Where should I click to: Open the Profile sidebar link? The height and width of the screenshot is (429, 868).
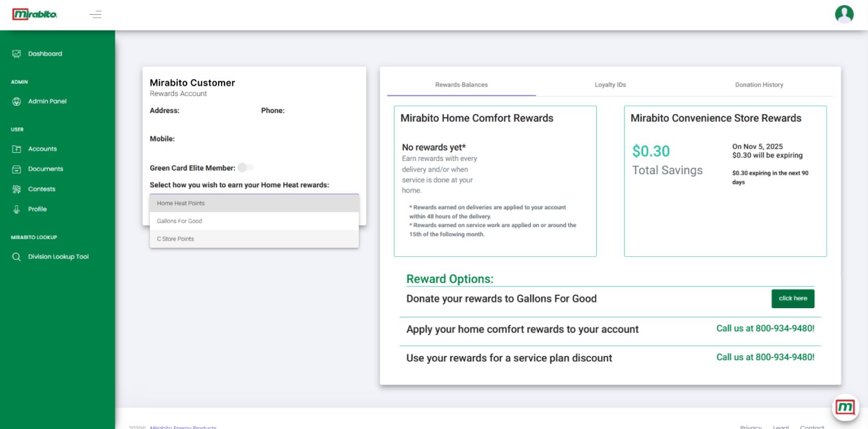pos(37,209)
